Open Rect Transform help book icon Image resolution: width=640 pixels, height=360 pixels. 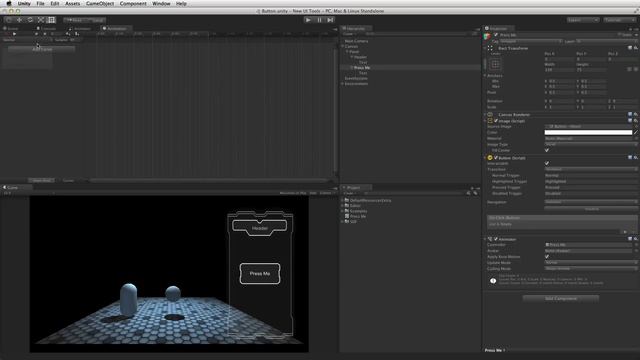point(630,48)
